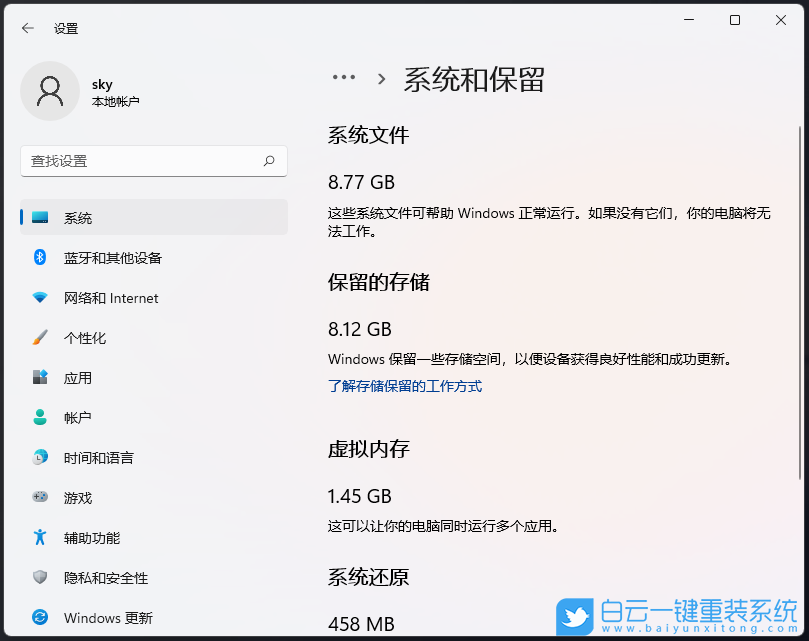Click the Wi-Fi icon next to 网络和 Internet
Viewport: 809px width, 641px height.
click(40, 298)
